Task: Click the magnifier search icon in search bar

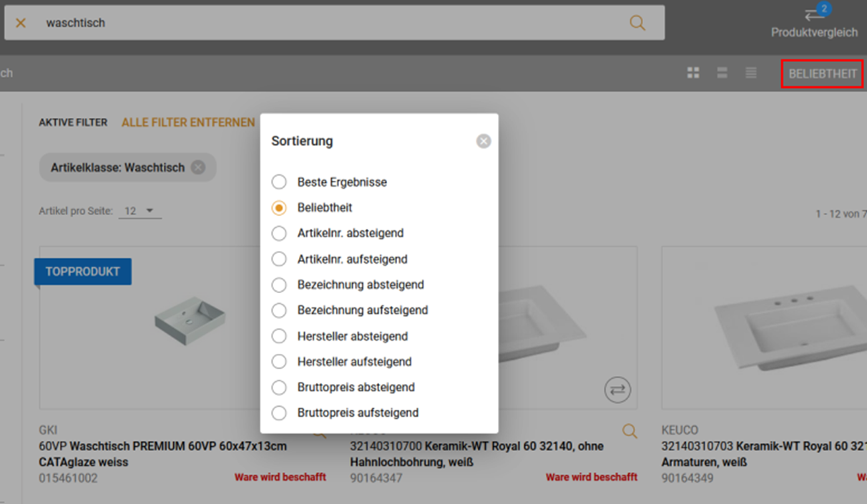Action: coord(637,23)
